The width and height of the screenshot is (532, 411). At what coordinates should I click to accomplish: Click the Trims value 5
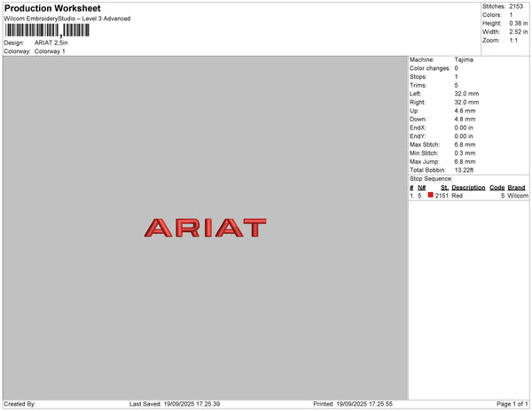(x=457, y=85)
